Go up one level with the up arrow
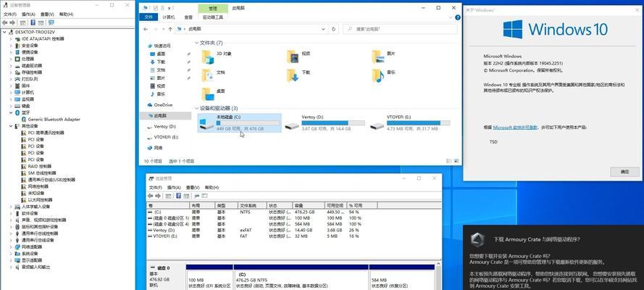This screenshot has width=644, height=290. click(x=170, y=29)
